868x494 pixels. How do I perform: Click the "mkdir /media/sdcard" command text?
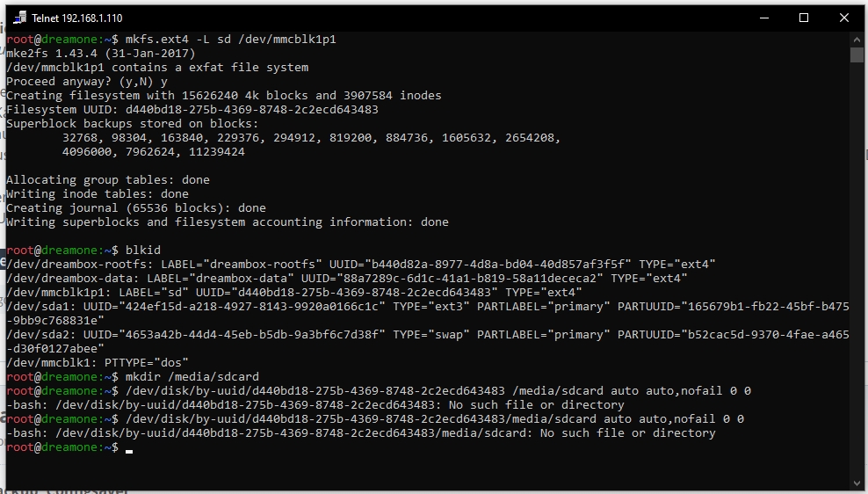(x=192, y=377)
